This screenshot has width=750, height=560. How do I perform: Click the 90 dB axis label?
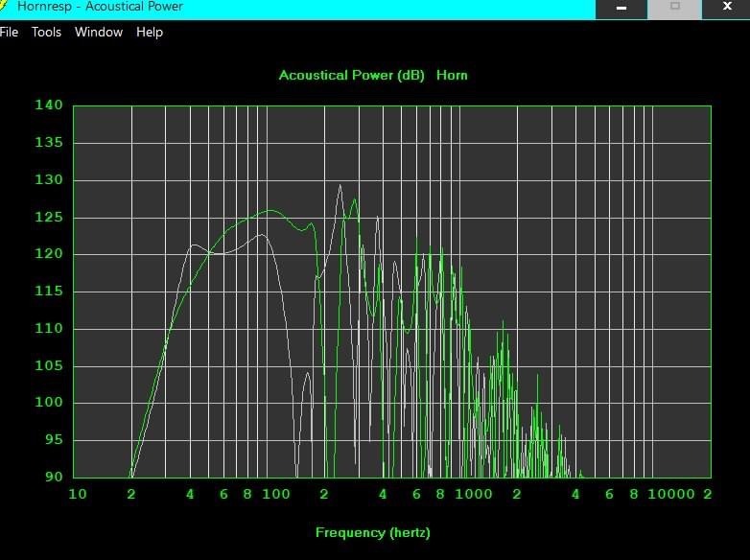(54, 477)
